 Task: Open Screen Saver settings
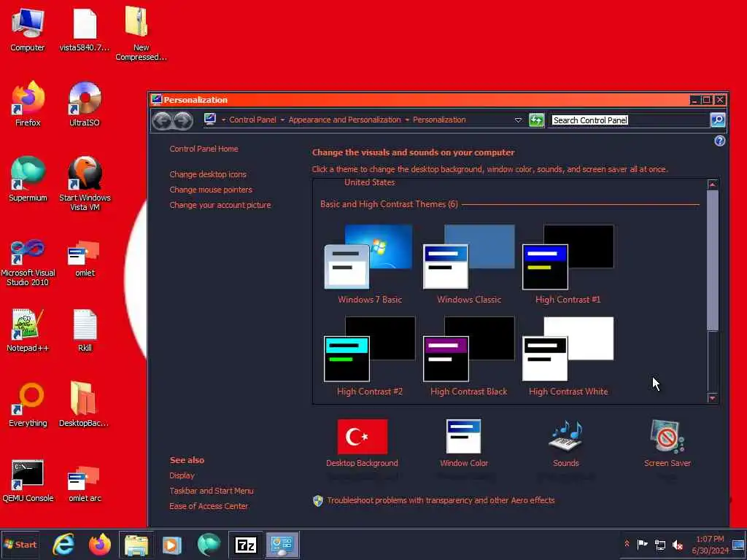[667, 443]
